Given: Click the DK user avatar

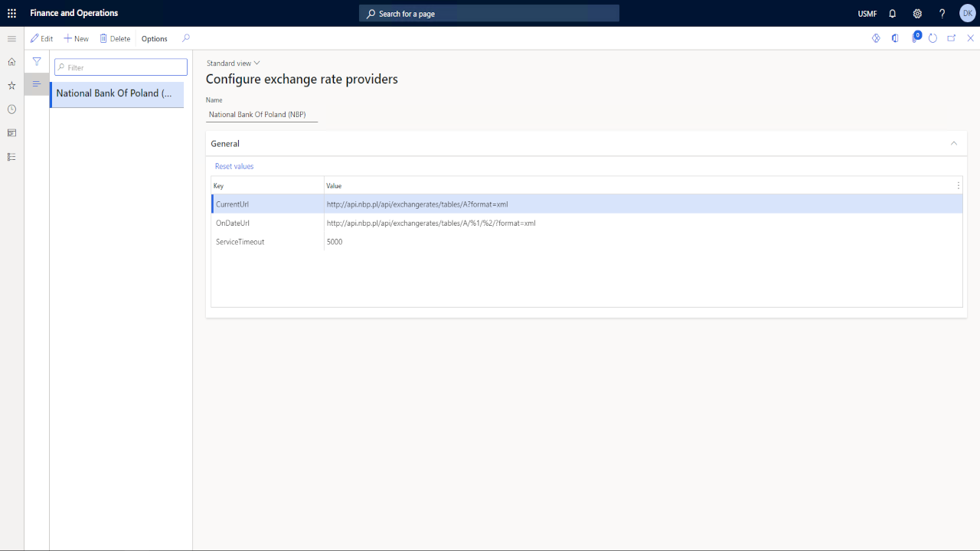Looking at the screenshot, I should [x=968, y=13].
